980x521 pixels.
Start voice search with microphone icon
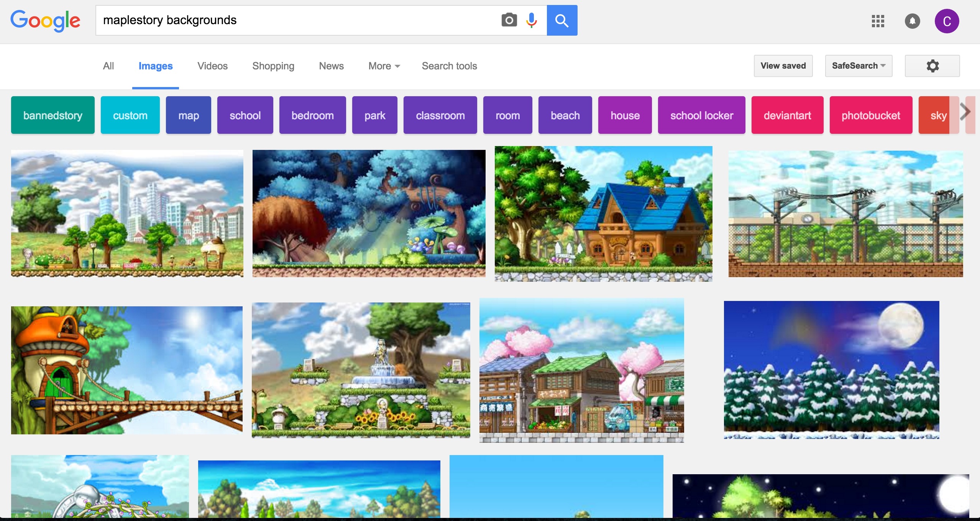tap(532, 20)
